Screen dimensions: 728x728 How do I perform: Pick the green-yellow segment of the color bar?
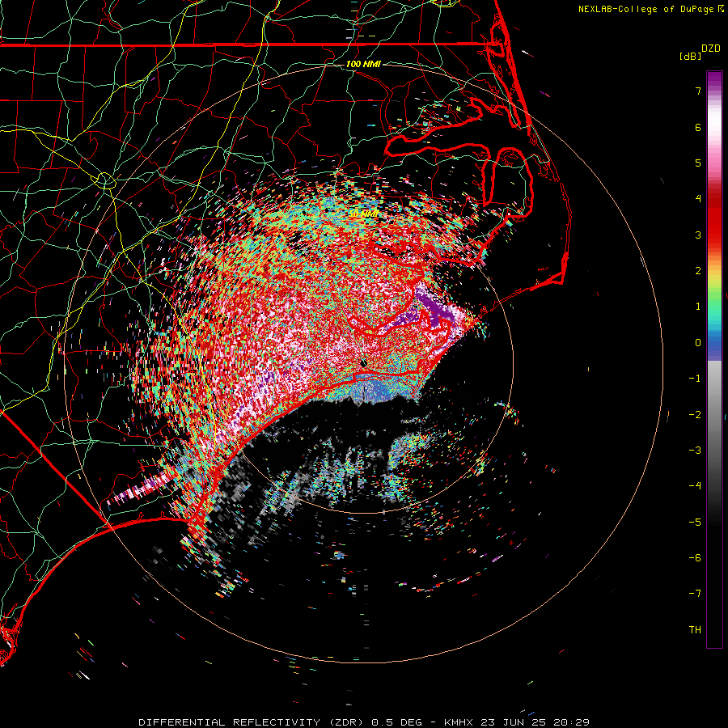tap(714, 290)
